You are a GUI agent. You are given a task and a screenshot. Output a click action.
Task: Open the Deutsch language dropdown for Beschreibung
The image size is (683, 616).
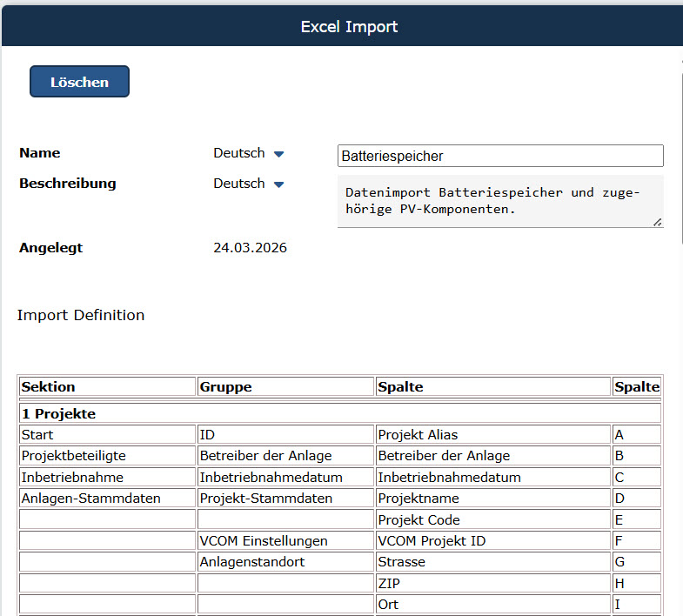pos(248,184)
